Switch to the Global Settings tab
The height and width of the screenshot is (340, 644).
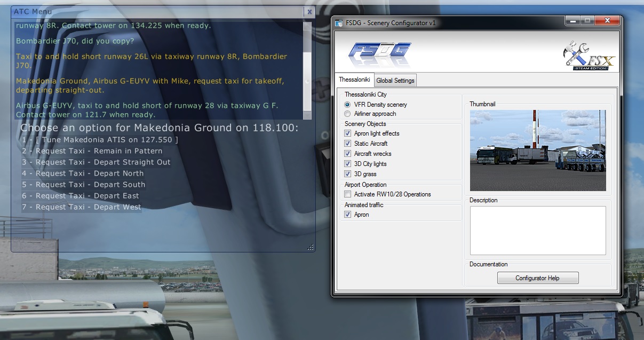click(x=395, y=81)
